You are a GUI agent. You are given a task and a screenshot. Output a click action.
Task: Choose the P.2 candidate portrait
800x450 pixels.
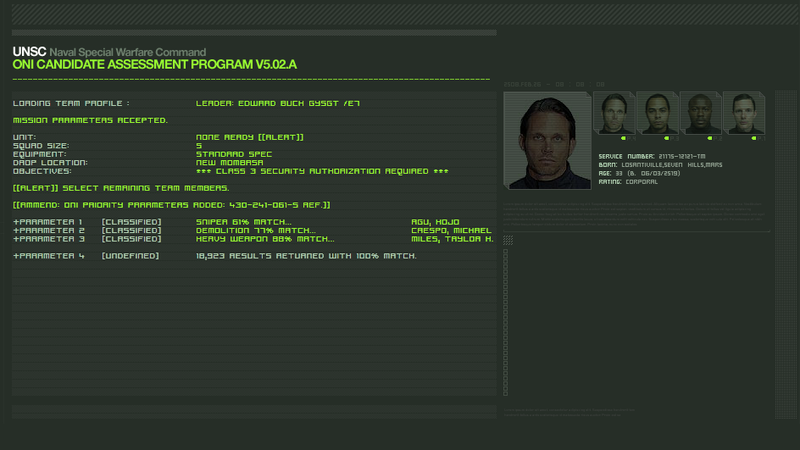[x=701, y=113]
